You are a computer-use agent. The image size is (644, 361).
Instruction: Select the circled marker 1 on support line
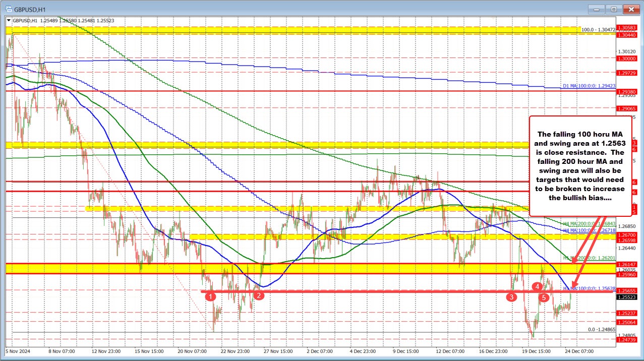[x=211, y=296]
